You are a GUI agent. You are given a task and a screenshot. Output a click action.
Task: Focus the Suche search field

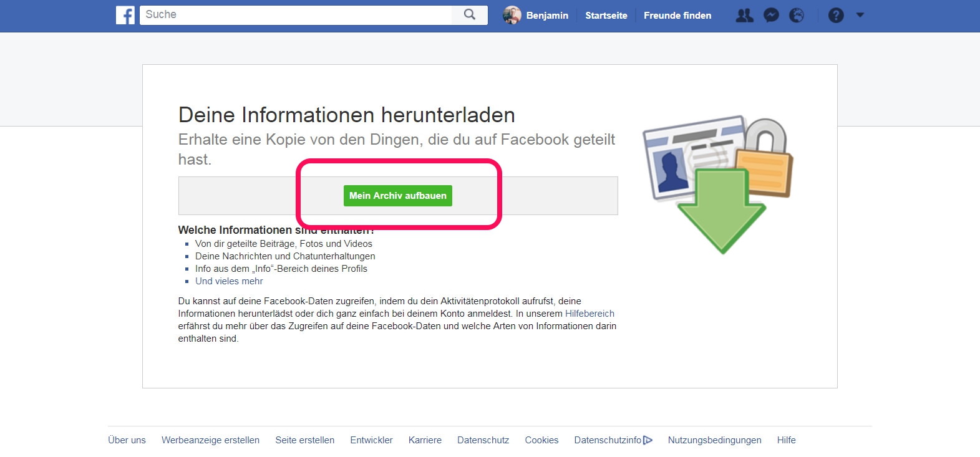pos(296,15)
